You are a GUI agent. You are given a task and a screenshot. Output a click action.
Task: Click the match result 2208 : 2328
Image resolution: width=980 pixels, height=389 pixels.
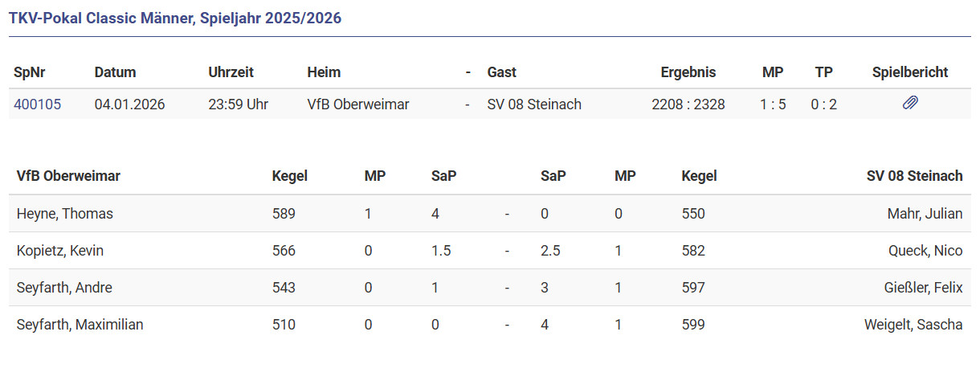click(688, 104)
